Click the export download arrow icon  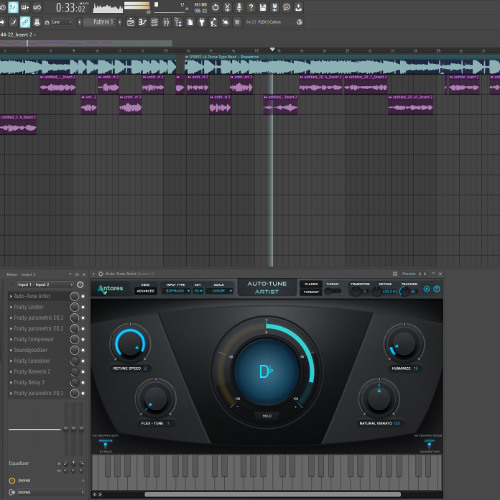tap(298, 7)
